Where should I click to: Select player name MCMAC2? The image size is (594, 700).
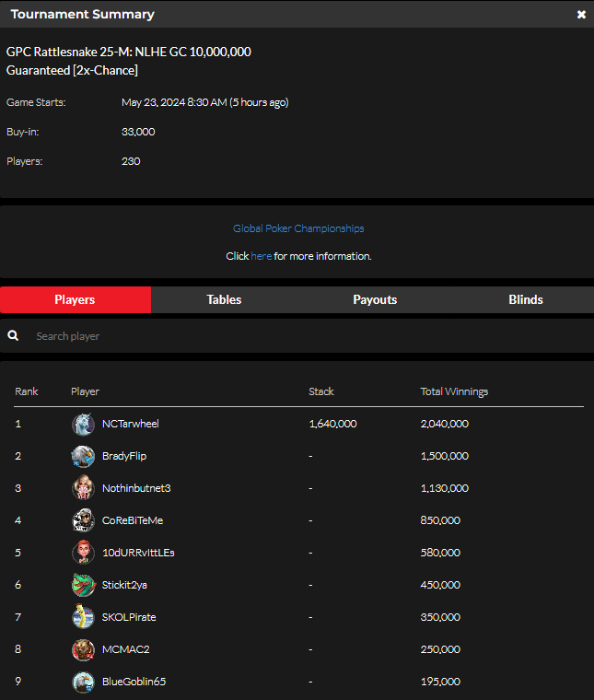click(x=126, y=649)
